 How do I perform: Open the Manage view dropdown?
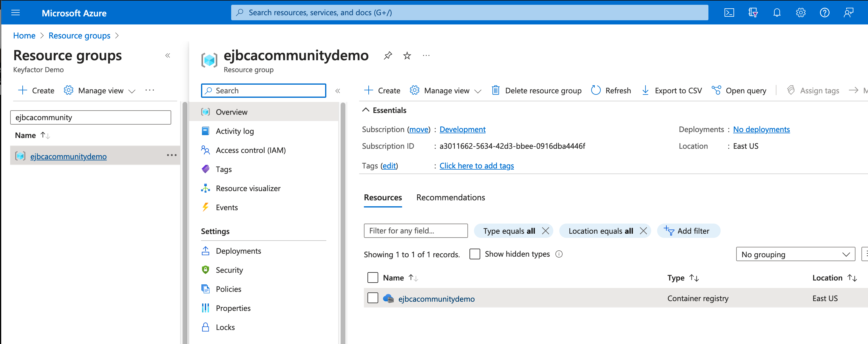(445, 90)
